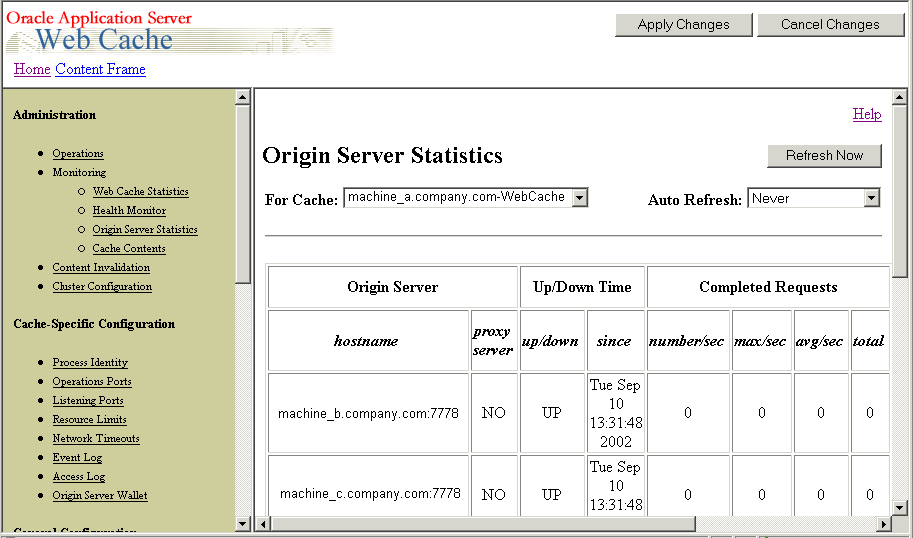Click content pane scroll up arrow

pyautogui.click(x=899, y=97)
